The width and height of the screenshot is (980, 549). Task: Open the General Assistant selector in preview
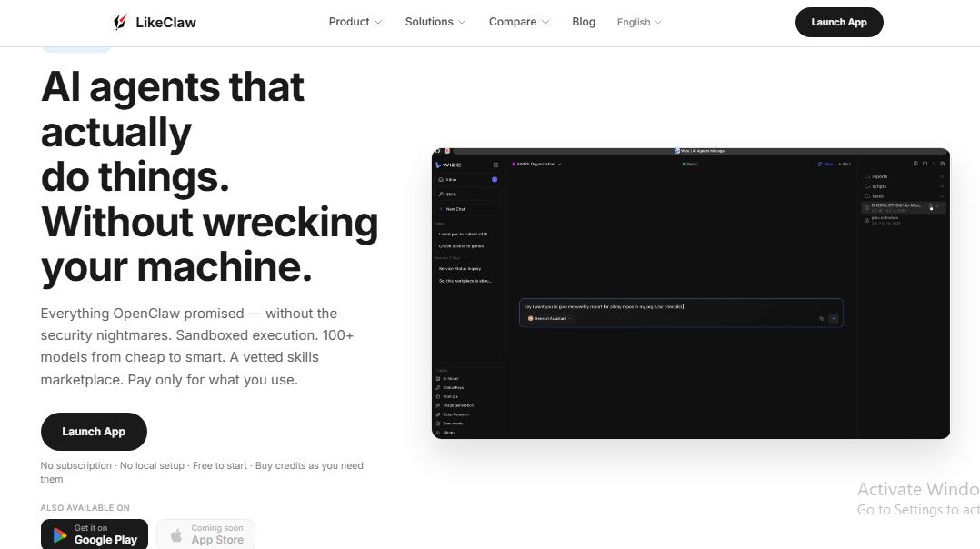[x=549, y=318]
